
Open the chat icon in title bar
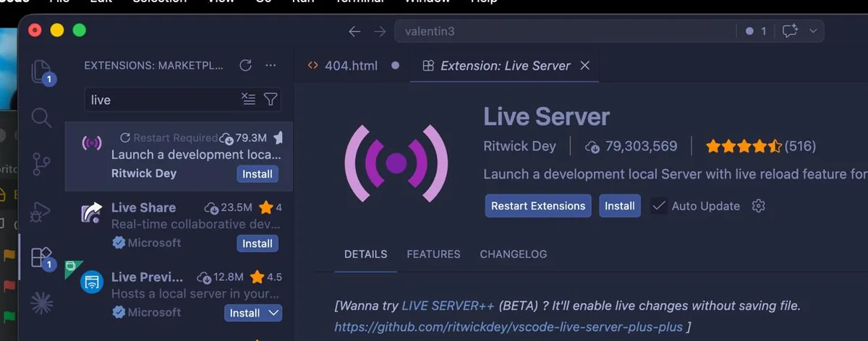(790, 31)
